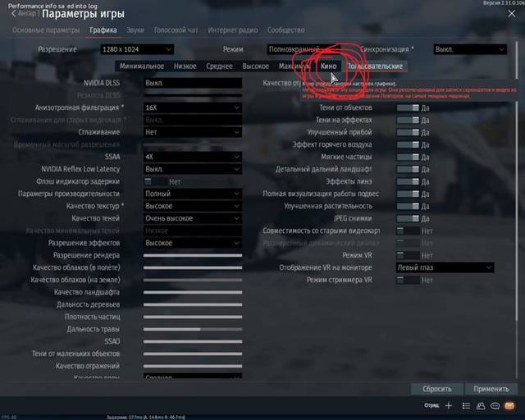Viewport: 525px width, 420px height.
Task: Toggle Флэш индикатор задержки switch
Action: click(x=156, y=181)
